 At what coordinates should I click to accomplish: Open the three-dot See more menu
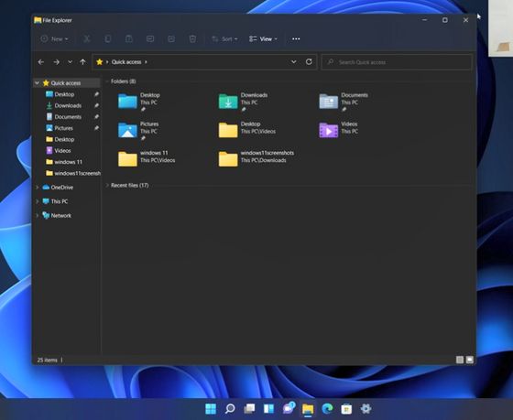click(x=296, y=39)
